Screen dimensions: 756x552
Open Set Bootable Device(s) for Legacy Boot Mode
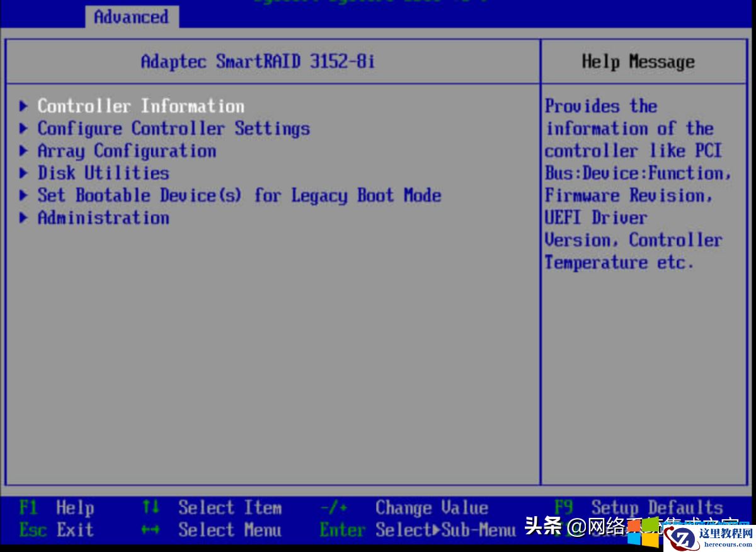239,195
